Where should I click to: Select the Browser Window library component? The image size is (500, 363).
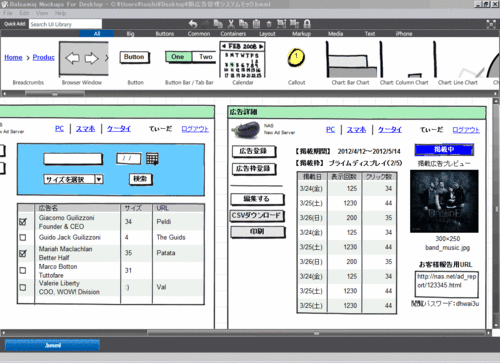click(x=83, y=63)
